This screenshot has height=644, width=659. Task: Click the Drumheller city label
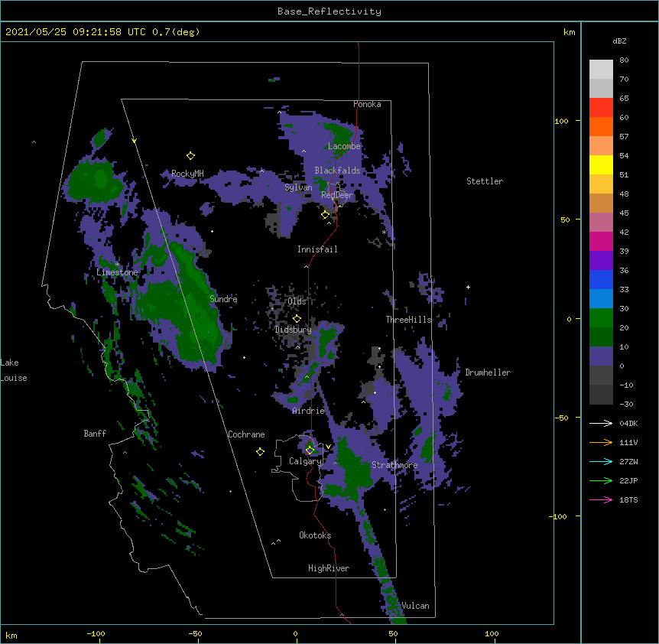coord(488,372)
